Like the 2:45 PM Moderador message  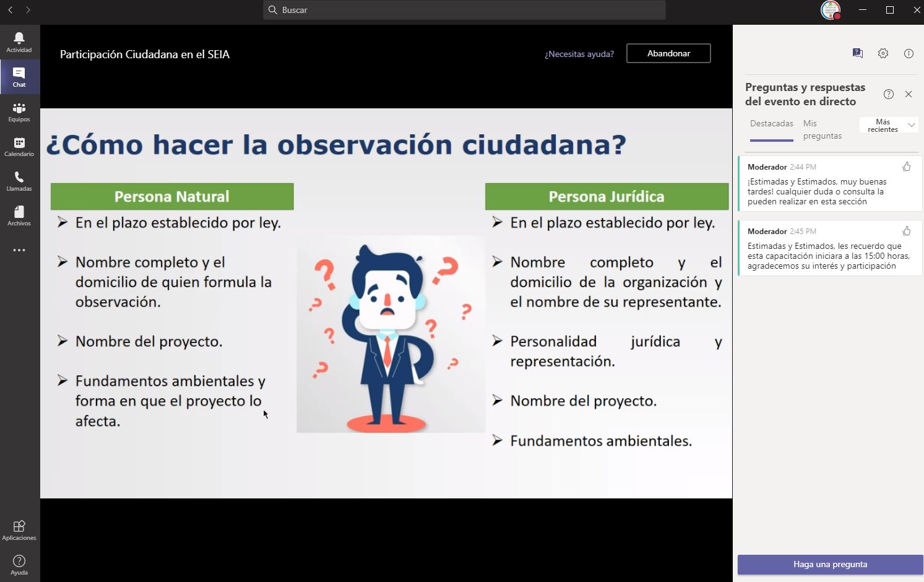click(907, 231)
